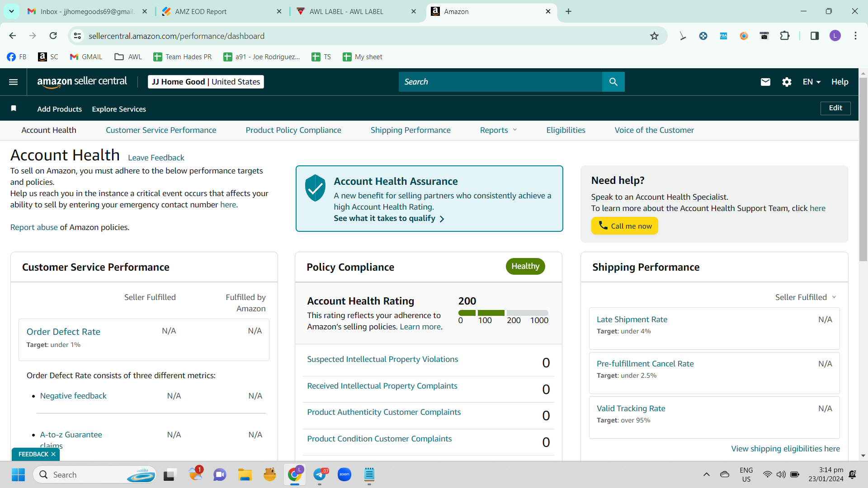
Task: Open Shipping Performance tab
Action: click(410, 130)
